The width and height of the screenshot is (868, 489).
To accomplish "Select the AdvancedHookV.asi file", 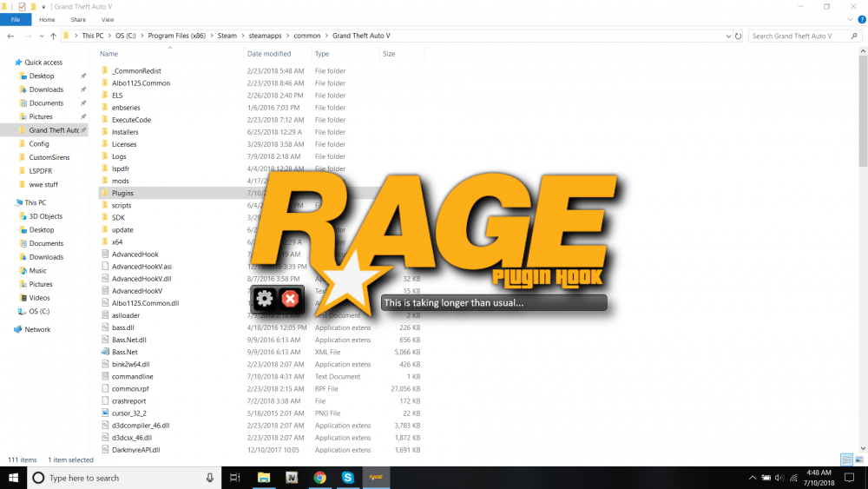I will pos(141,267).
